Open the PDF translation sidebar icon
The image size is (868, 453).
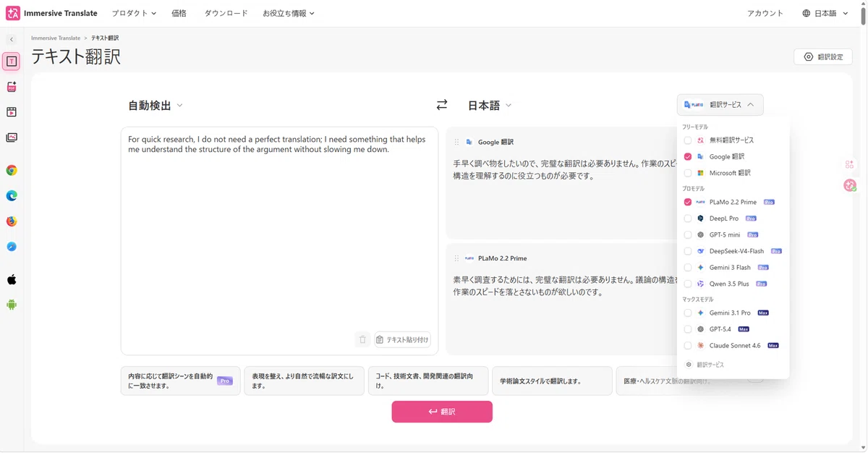tap(12, 87)
